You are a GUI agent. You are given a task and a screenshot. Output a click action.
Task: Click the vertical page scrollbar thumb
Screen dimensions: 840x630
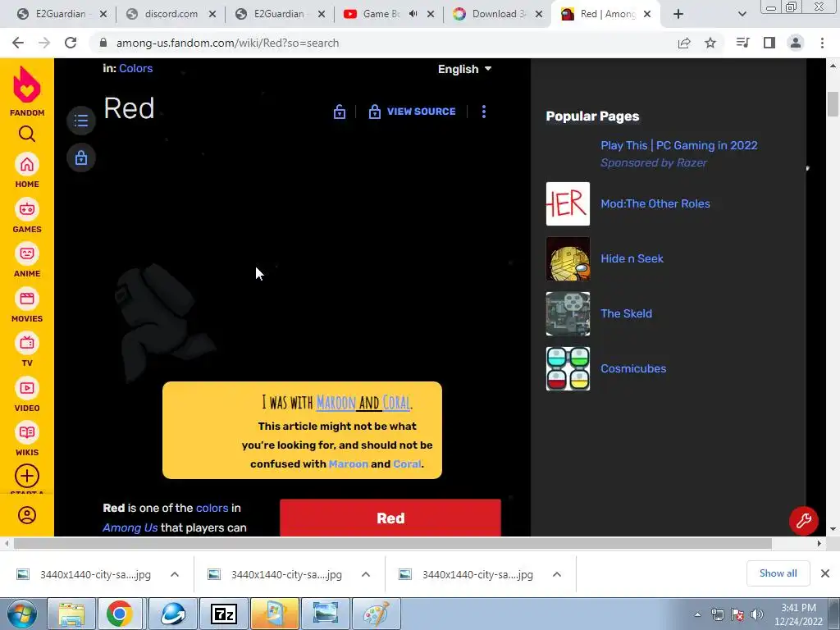[833, 104]
